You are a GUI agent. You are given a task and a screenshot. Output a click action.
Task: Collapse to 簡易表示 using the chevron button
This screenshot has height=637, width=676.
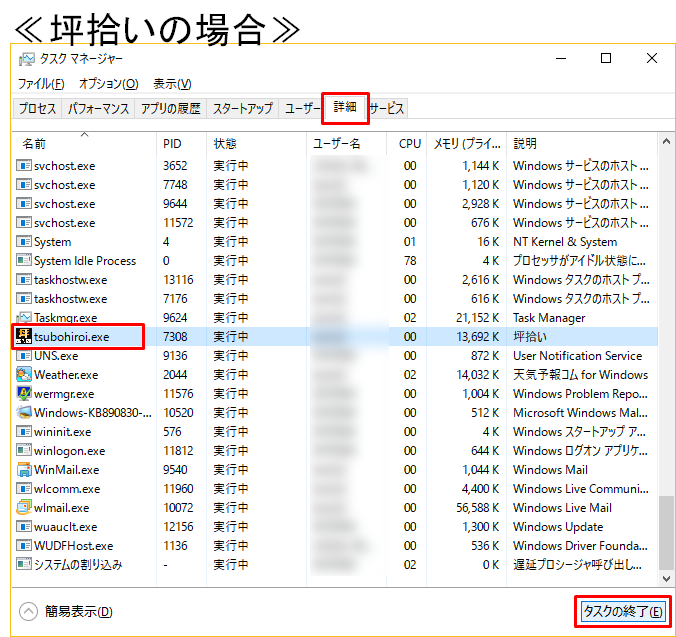click(x=28, y=612)
